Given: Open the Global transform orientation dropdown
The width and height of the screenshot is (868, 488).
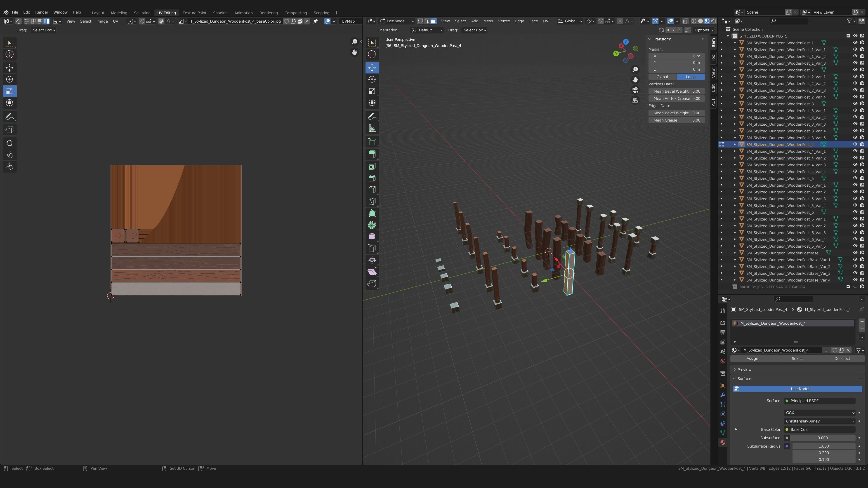Looking at the screenshot, I should (x=570, y=21).
